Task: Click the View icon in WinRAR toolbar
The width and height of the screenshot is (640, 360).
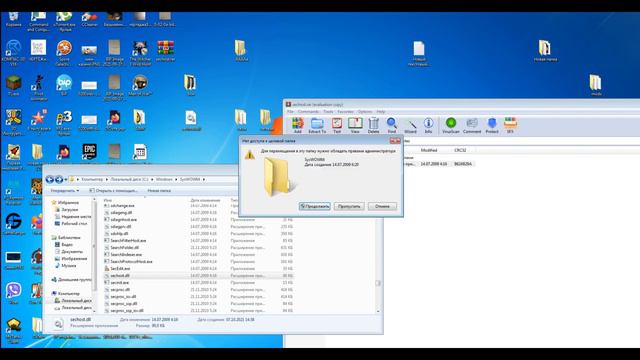Action: pyautogui.click(x=355, y=125)
